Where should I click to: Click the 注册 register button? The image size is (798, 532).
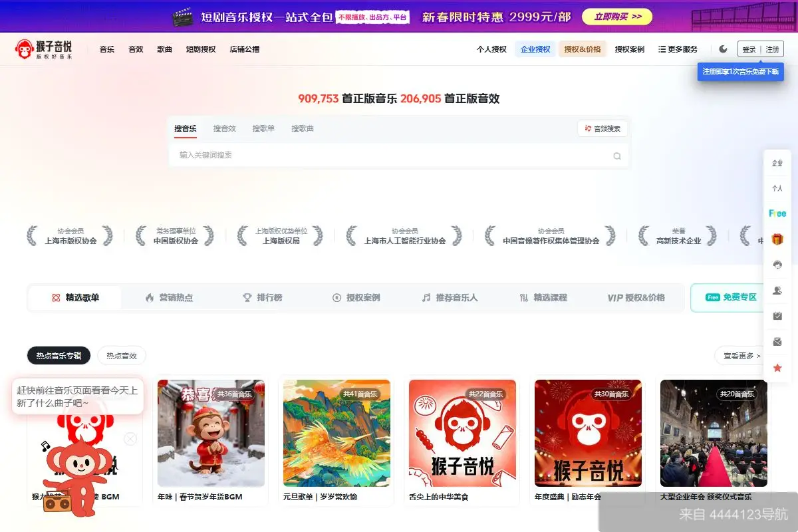point(773,49)
